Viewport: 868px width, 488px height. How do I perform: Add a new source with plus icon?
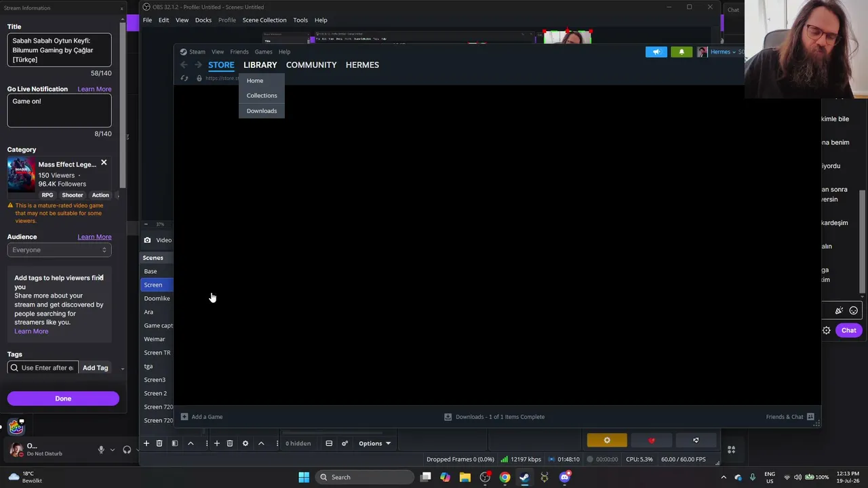(216, 443)
